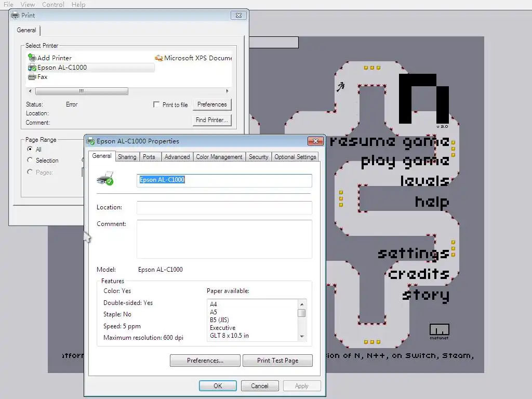Click the Print Test Page button

pos(277,361)
